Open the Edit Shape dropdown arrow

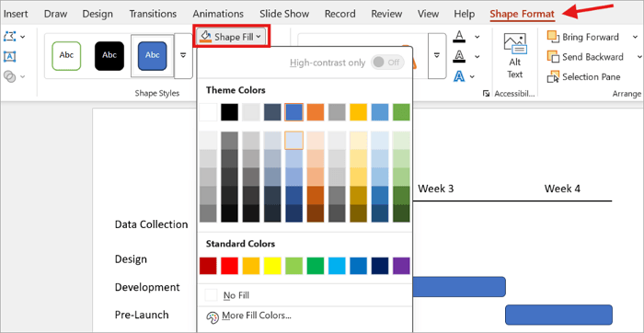tap(23, 37)
